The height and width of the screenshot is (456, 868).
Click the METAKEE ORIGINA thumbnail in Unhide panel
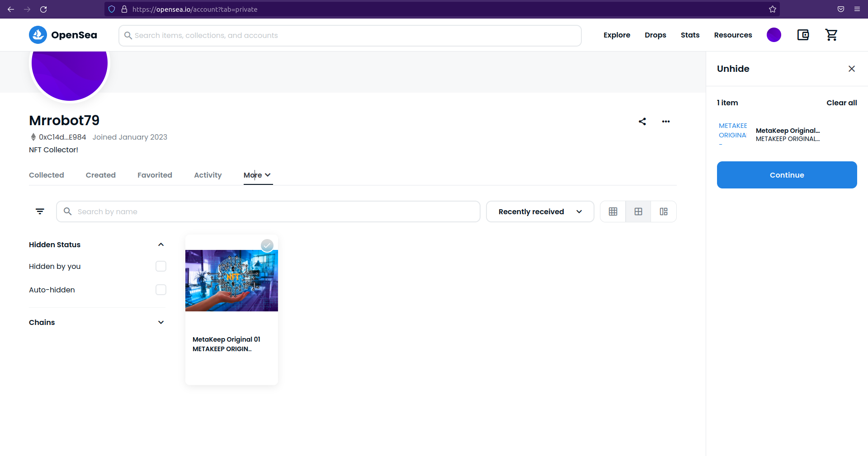(733, 134)
